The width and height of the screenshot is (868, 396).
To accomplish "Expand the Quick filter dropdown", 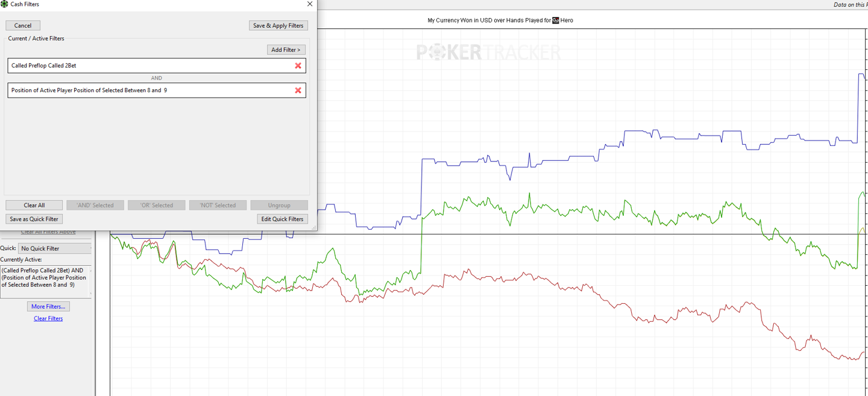I will [x=55, y=248].
